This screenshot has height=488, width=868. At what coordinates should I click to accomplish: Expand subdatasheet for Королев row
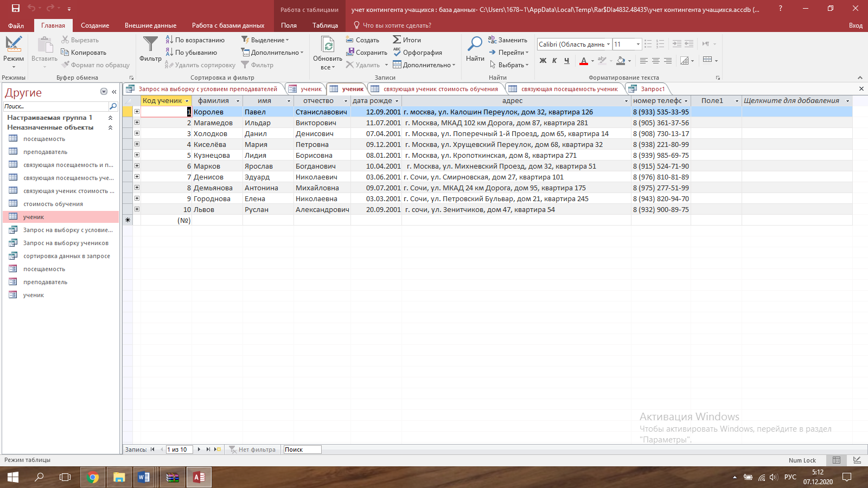[x=137, y=112]
